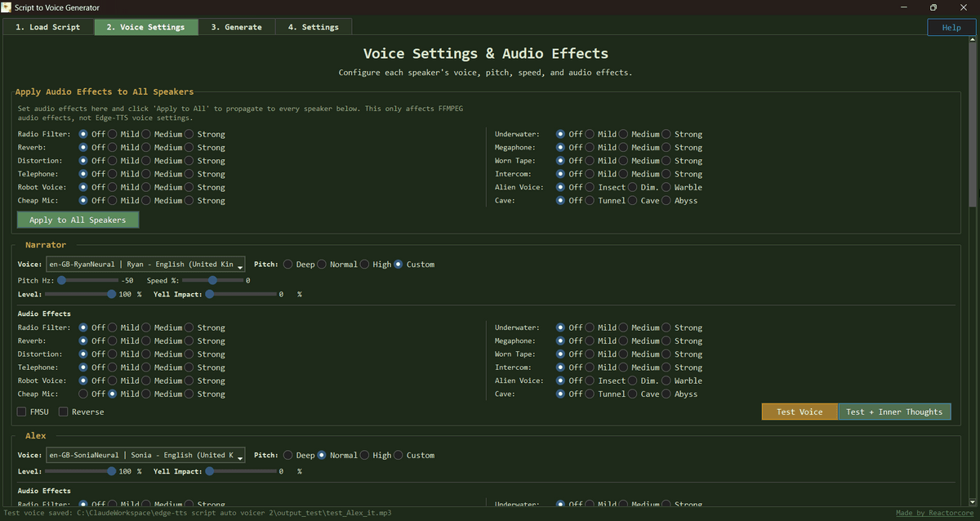Set Narrator Robot Voice to Medium
Image resolution: width=980 pixels, height=521 pixels.
162,381
